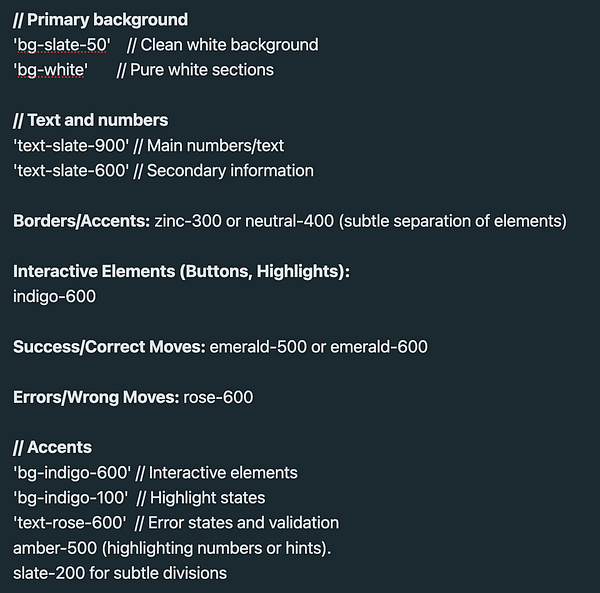Click the '// Accents' heading
600x593 pixels.
coord(52,448)
